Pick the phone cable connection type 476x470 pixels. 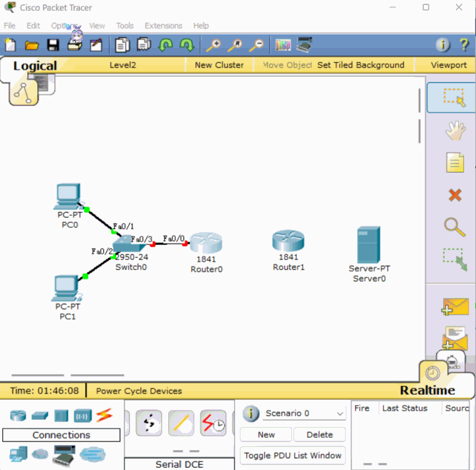pos(149,423)
